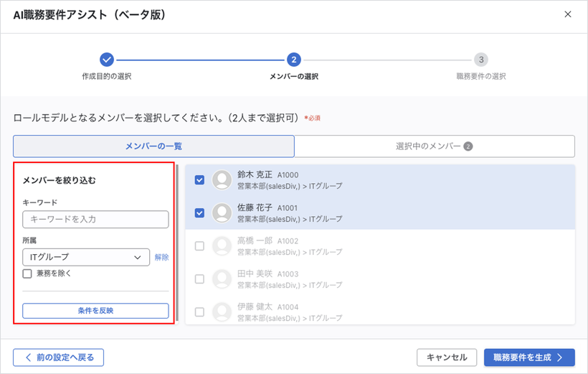
Task: Switch to 選択中のメンバー tab
Action: [435, 146]
